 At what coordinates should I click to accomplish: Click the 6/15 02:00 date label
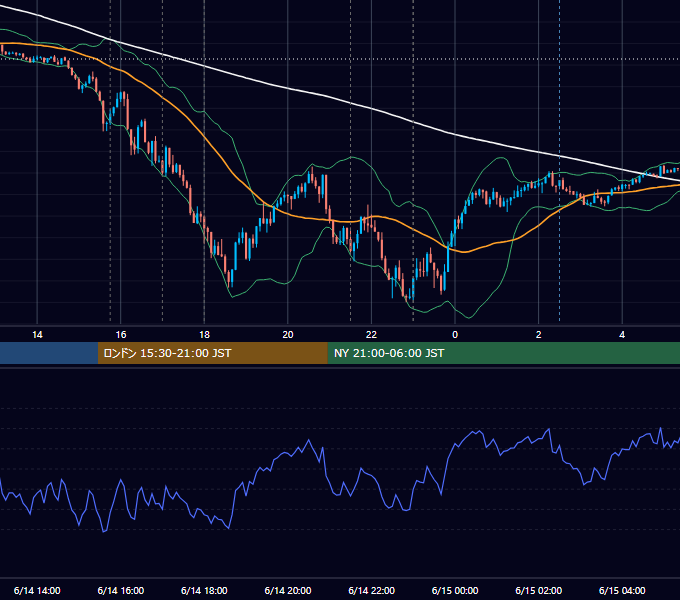[x=539, y=590]
